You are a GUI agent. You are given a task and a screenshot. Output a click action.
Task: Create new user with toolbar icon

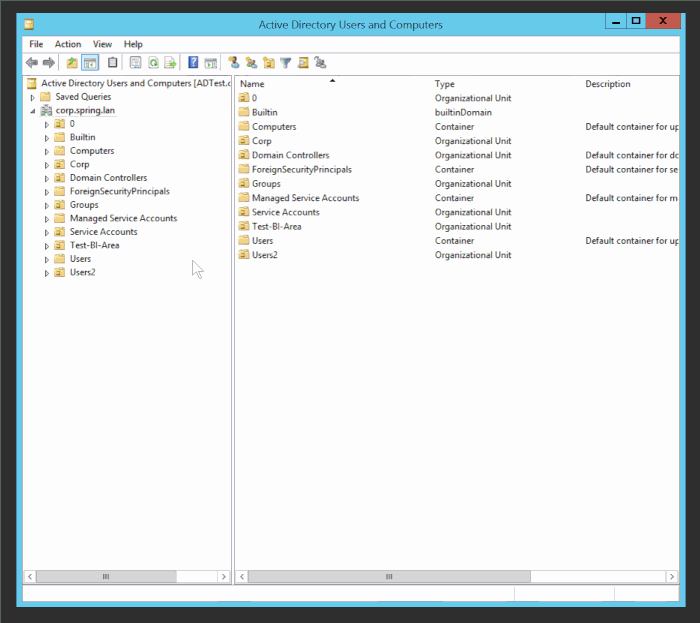pos(233,62)
